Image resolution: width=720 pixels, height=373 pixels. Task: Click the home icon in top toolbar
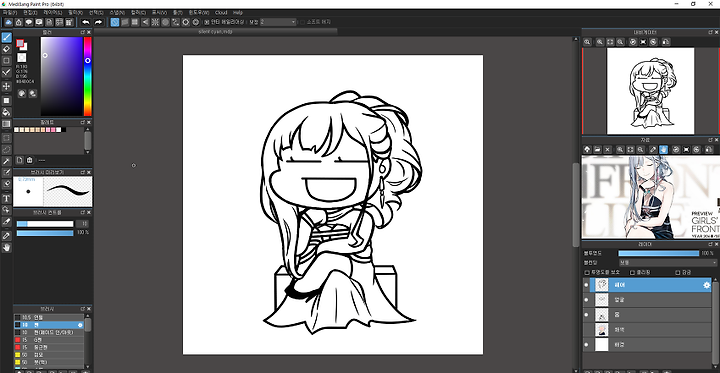19,22
